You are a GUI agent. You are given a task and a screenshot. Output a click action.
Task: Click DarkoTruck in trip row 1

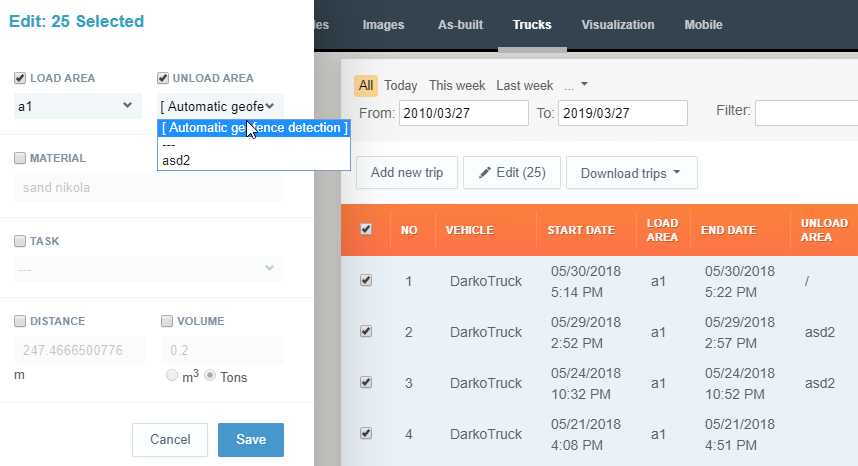(x=486, y=281)
